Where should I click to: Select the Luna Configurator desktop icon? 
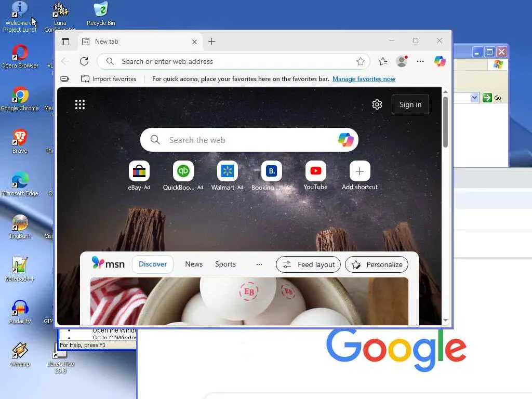pyautogui.click(x=60, y=17)
